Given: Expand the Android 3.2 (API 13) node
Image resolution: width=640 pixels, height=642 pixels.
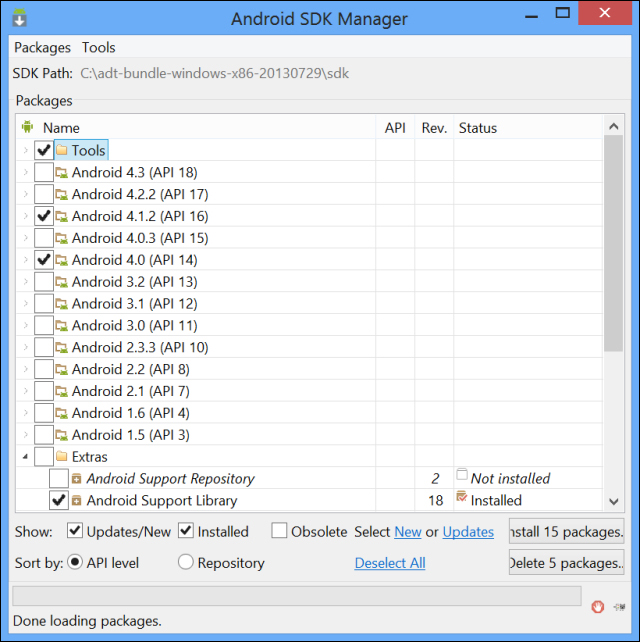Looking at the screenshot, I should coord(26,282).
